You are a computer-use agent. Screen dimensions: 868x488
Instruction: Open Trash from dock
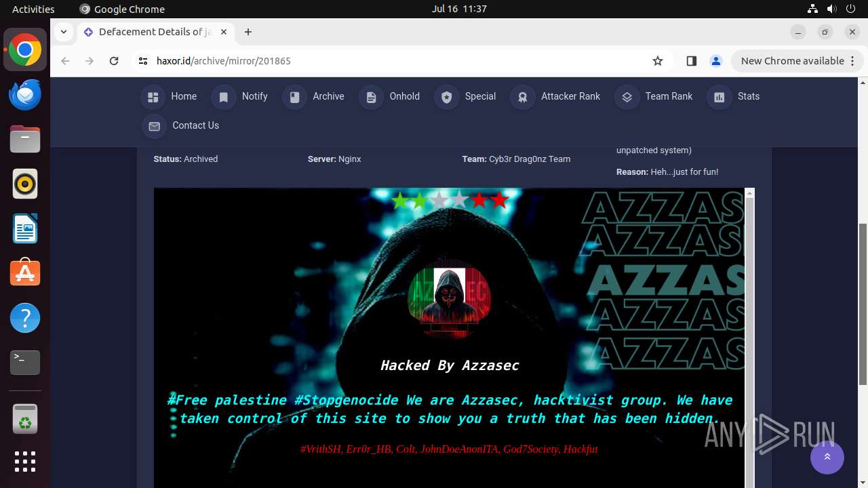25,418
